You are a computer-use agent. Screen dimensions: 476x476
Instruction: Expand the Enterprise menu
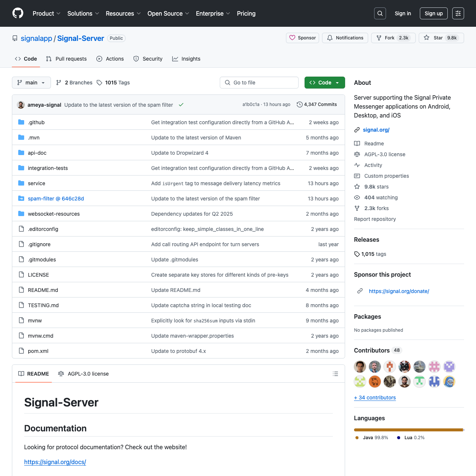coord(213,13)
